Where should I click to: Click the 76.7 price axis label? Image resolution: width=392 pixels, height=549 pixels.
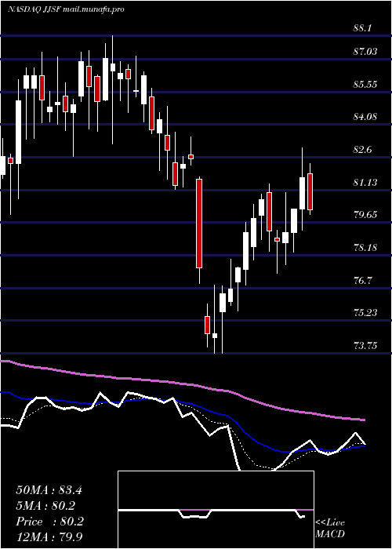[364, 281]
